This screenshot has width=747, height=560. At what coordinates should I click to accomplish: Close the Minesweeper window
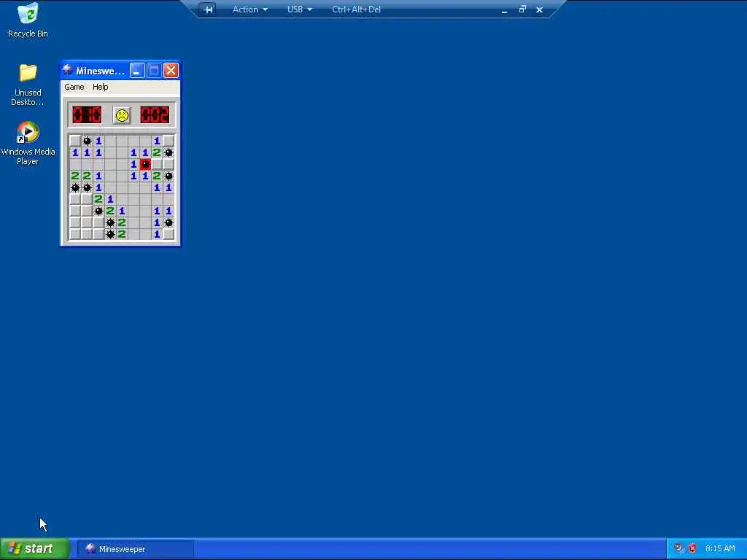tap(171, 71)
